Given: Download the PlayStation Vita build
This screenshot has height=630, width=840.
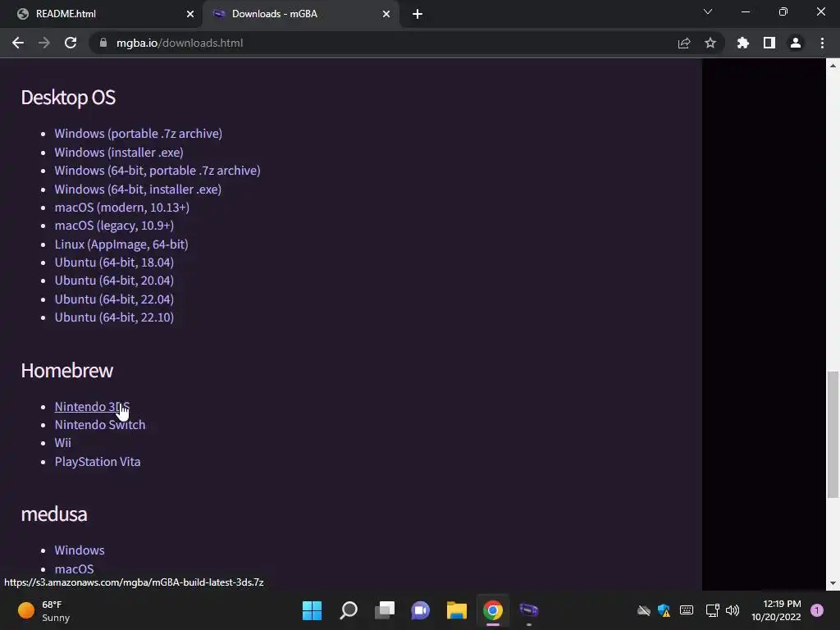Looking at the screenshot, I should pos(98,462).
